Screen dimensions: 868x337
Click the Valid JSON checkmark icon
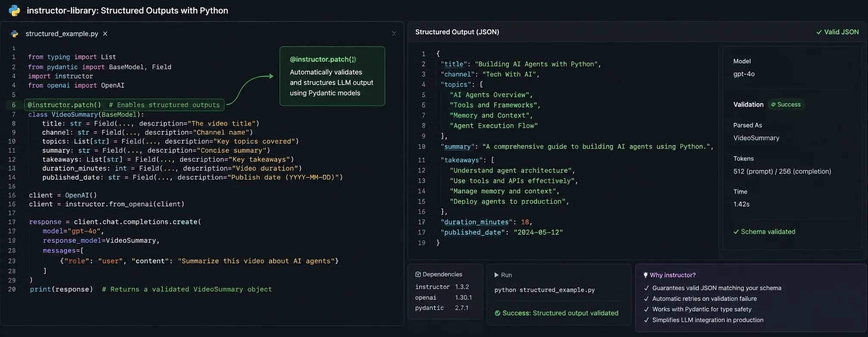pyautogui.click(x=819, y=32)
